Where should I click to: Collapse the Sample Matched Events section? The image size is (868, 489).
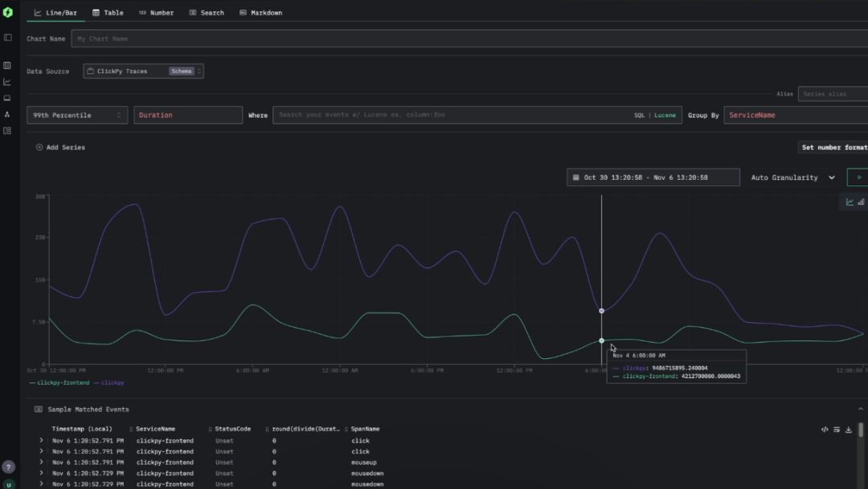click(860, 410)
